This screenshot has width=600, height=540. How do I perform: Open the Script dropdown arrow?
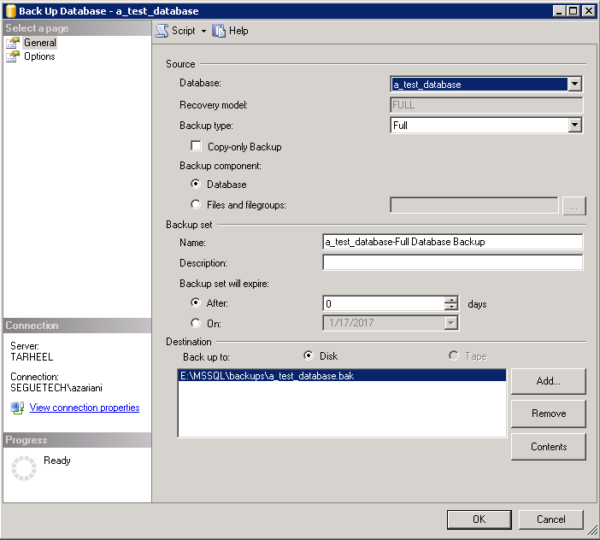tap(204, 31)
